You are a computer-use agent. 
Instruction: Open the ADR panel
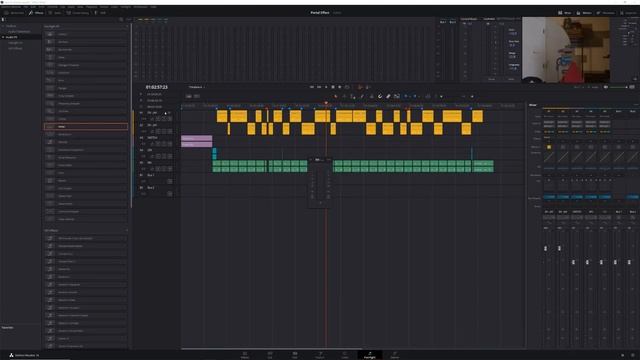coord(100,13)
